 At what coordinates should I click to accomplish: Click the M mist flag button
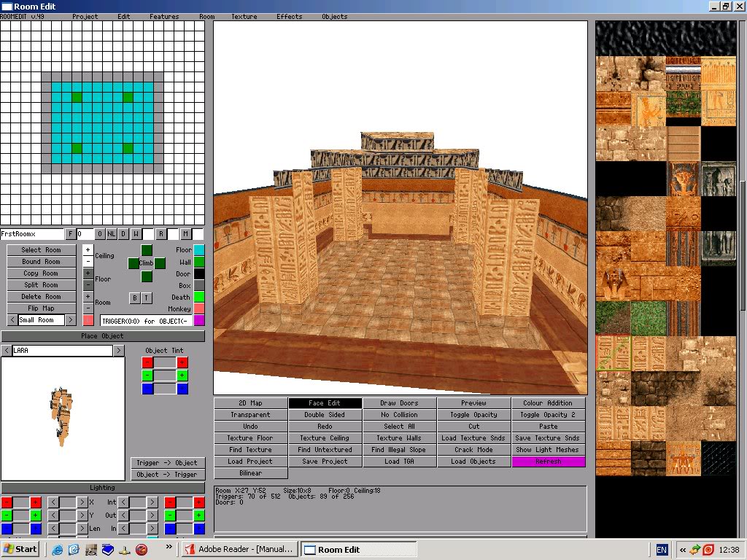coord(186,234)
